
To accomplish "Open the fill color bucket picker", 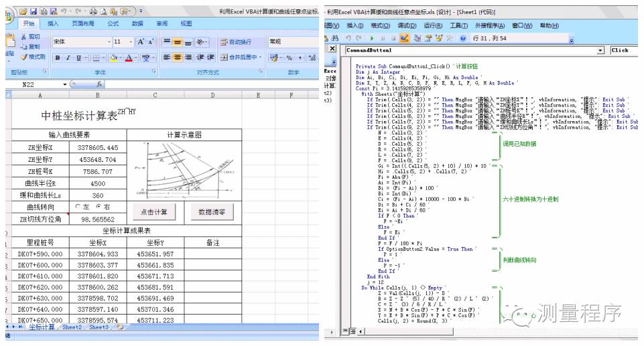I will point(114,58).
